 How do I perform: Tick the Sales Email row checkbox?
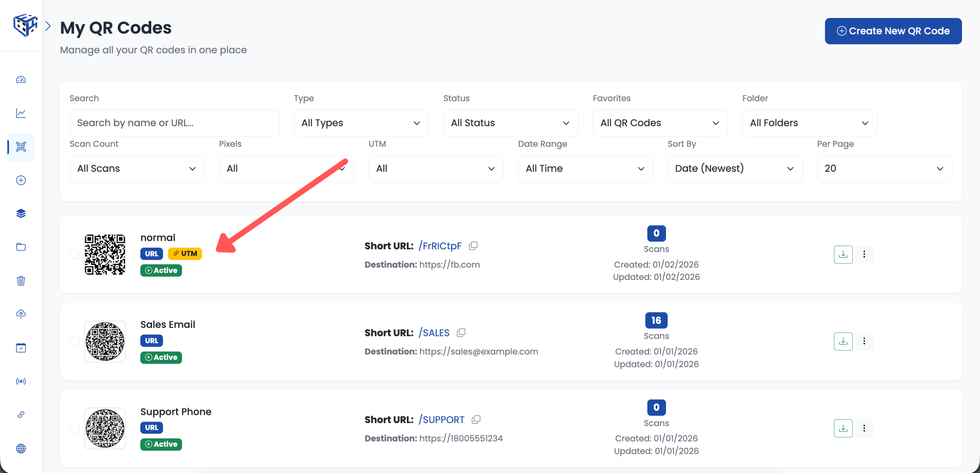(74, 341)
